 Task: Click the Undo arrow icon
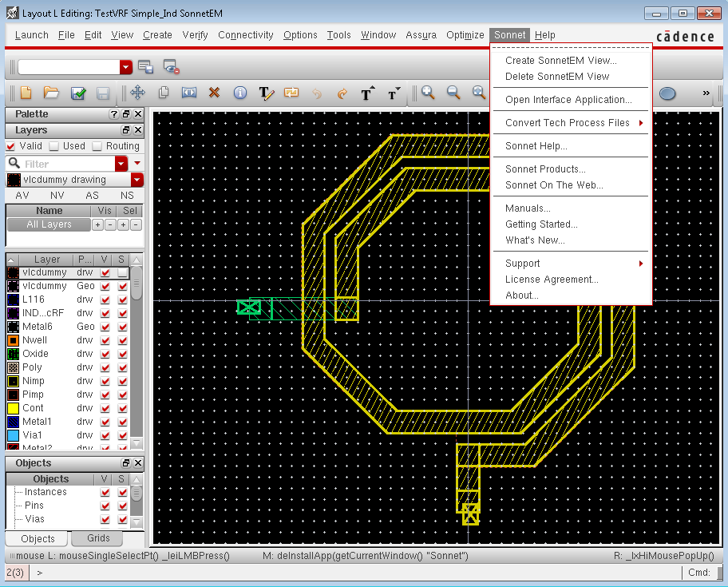coord(317,93)
